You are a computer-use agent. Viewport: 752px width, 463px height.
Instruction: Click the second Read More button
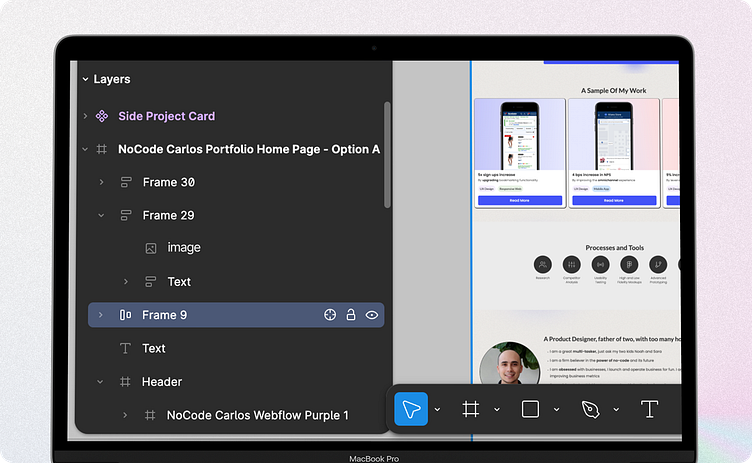tap(613, 200)
